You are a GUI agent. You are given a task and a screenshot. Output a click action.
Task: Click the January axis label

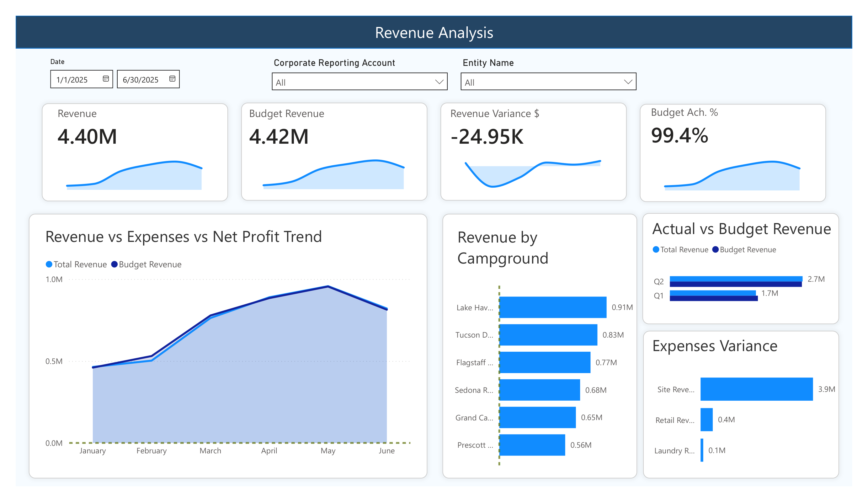[93, 451]
